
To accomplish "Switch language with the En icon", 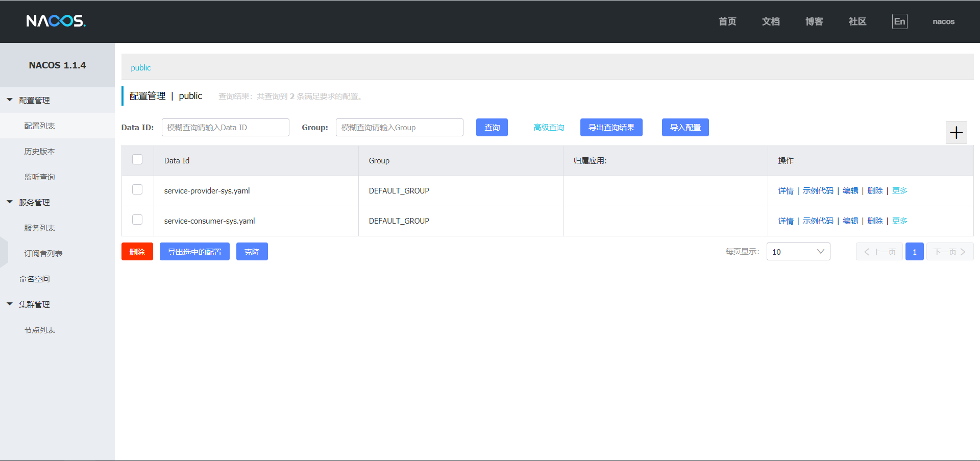I will click(x=899, y=21).
